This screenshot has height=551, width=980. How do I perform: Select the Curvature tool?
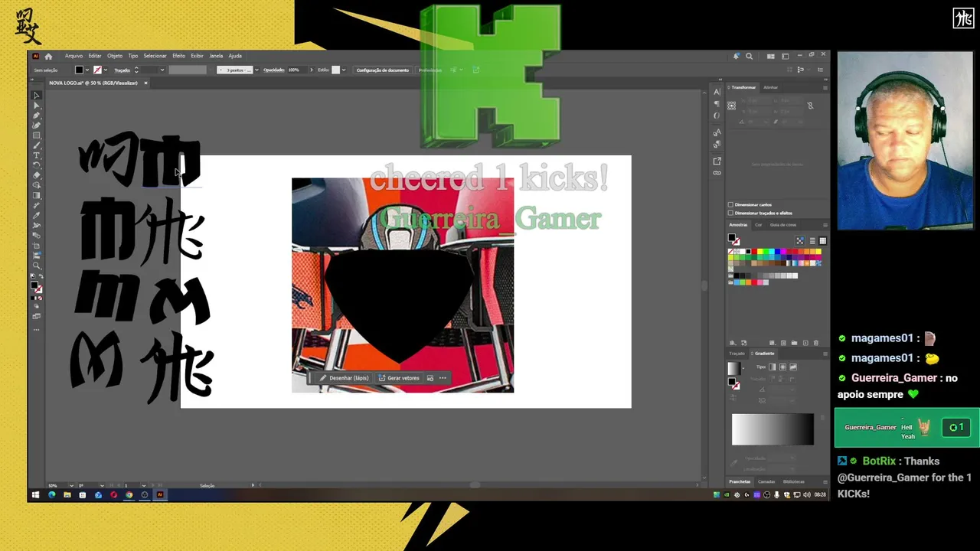pyautogui.click(x=36, y=126)
